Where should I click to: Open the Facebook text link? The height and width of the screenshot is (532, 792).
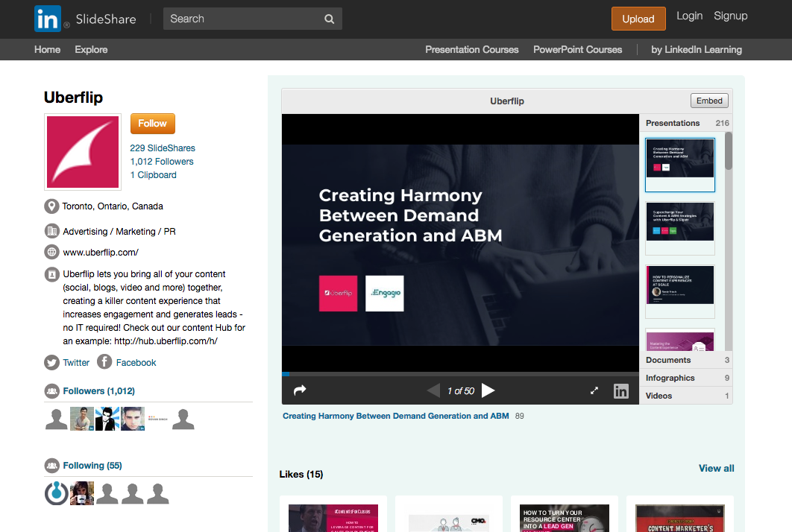click(136, 362)
